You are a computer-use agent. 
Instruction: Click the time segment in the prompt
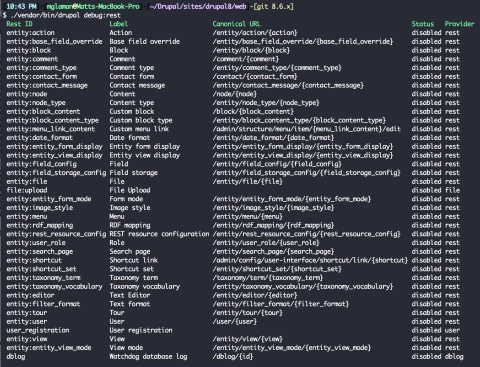pyautogui.click(x=22, y=6)
